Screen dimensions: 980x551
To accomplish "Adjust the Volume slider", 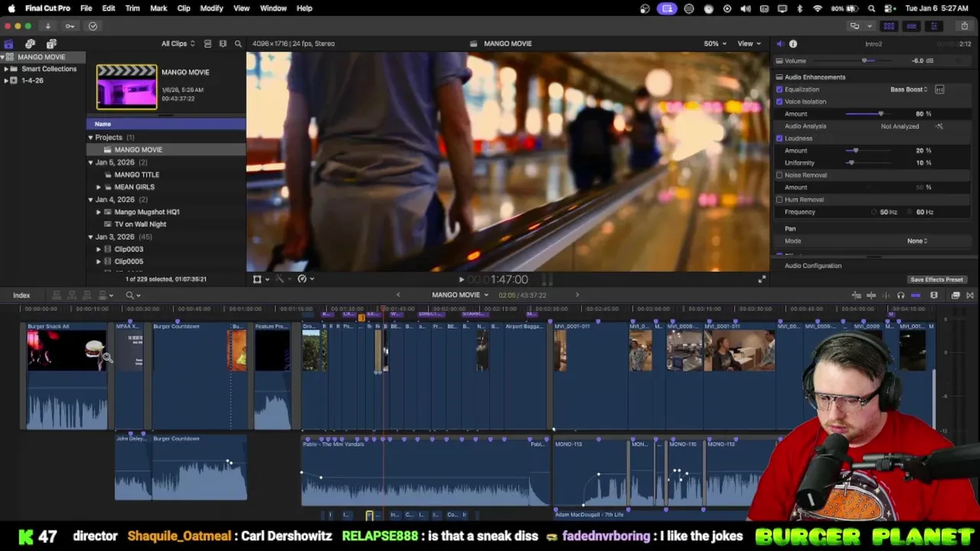I will tap(866, 60).
